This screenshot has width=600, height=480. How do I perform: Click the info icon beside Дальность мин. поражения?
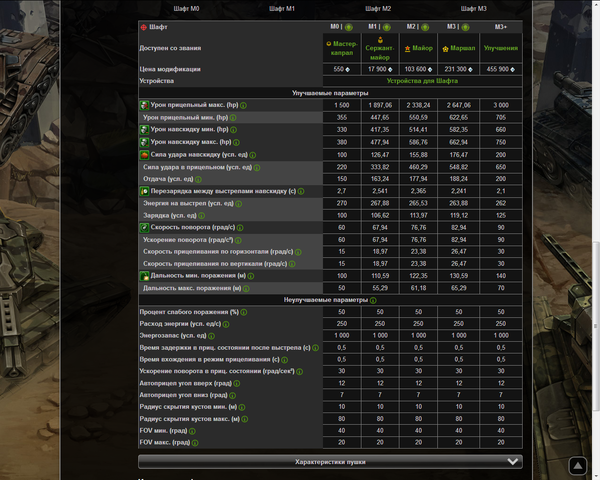(251, 276)
